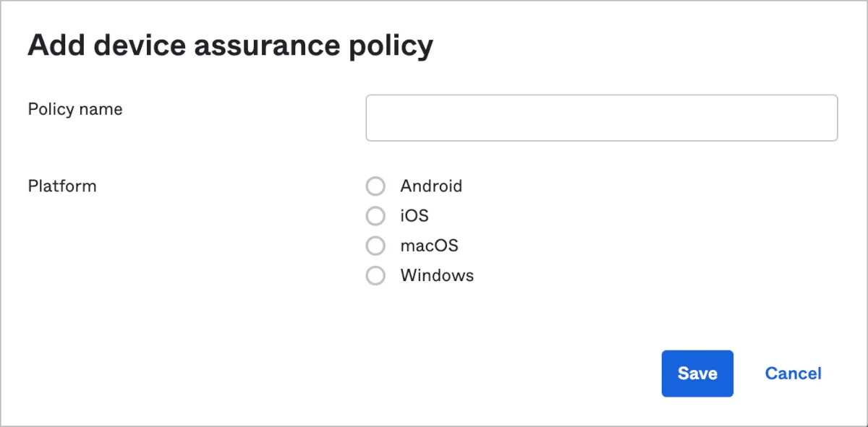Screen dimensions: 868x427
Task: Select the Android platform radio button
Action: 375,186
